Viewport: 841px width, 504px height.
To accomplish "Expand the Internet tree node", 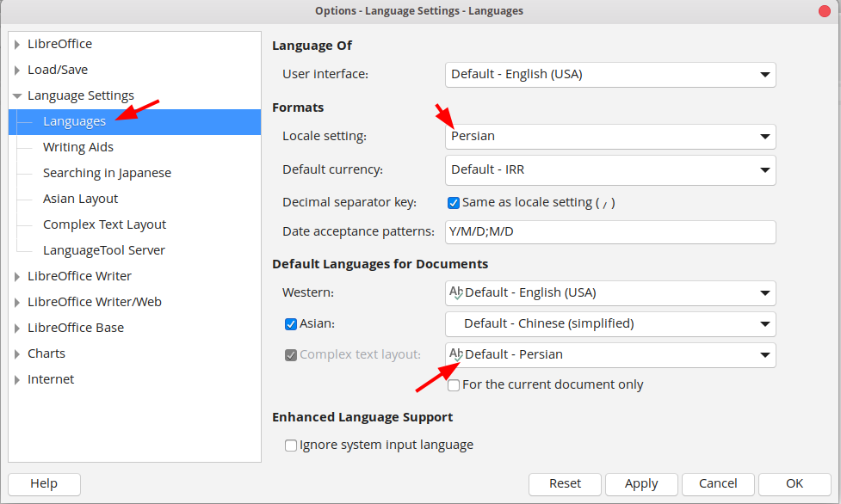I will [17, 379].
